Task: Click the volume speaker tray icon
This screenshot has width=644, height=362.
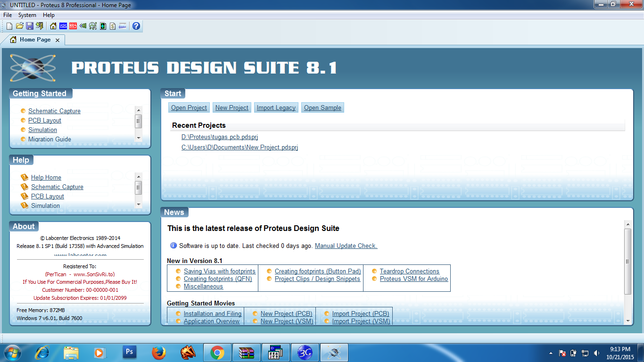Action: click(597, 353)
